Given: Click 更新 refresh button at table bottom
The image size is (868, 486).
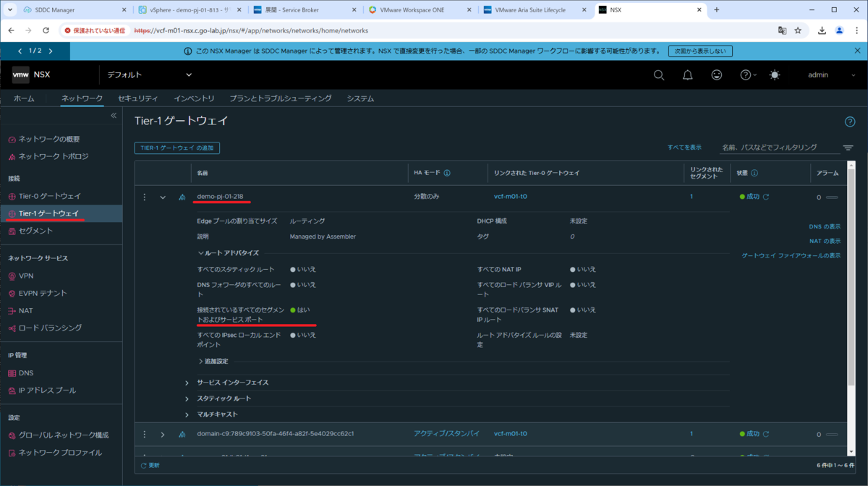Looking at the screenshot, I should click(x=150, y=465).
